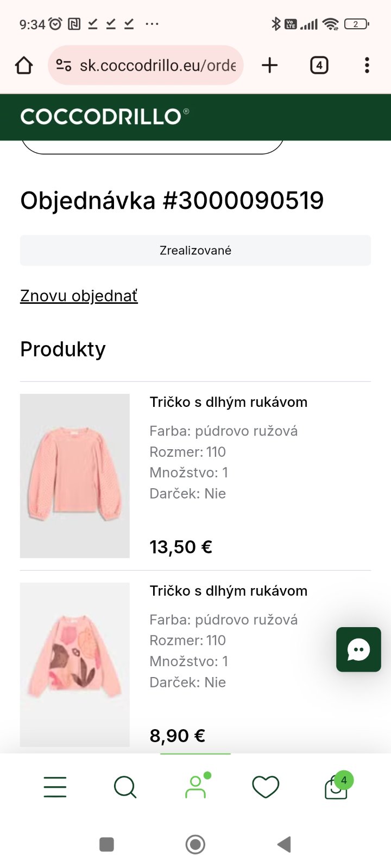Open the user account icon

[196, 787]
